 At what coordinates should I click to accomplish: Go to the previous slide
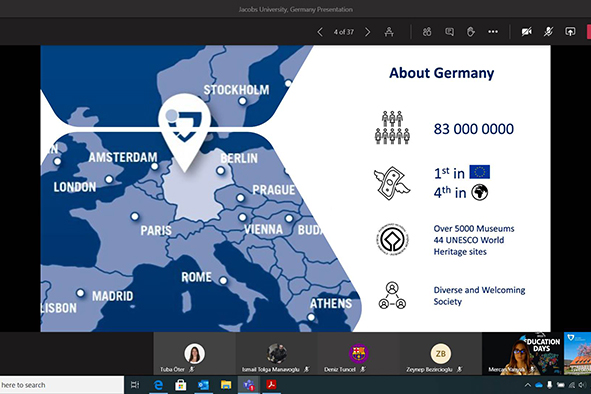click(320, 32)
